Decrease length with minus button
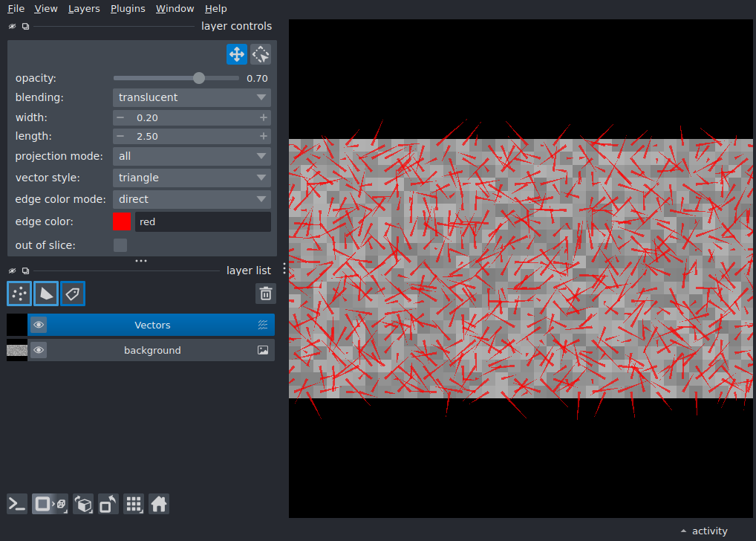The width and height of the screenshot is (756, 541). (x=120, y=137)
